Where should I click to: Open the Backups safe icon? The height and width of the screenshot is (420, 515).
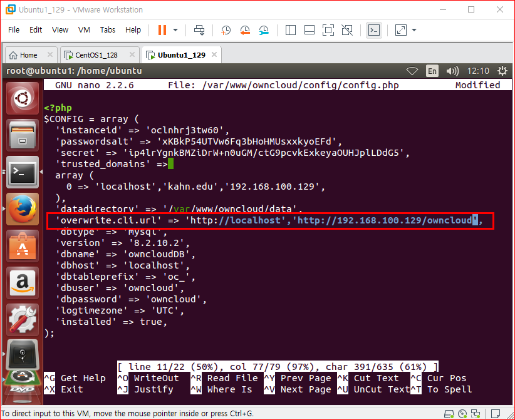click(23, 356)
